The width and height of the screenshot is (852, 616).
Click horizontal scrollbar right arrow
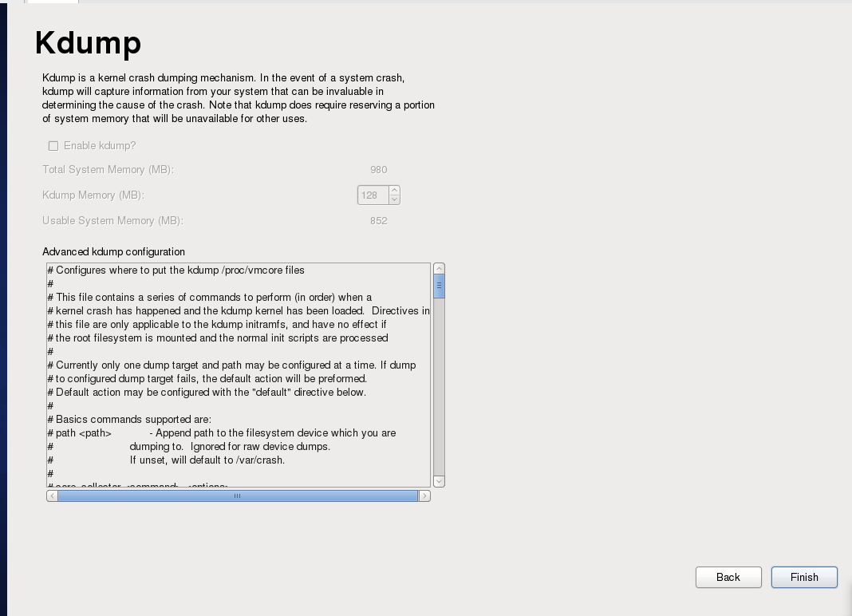424,496
